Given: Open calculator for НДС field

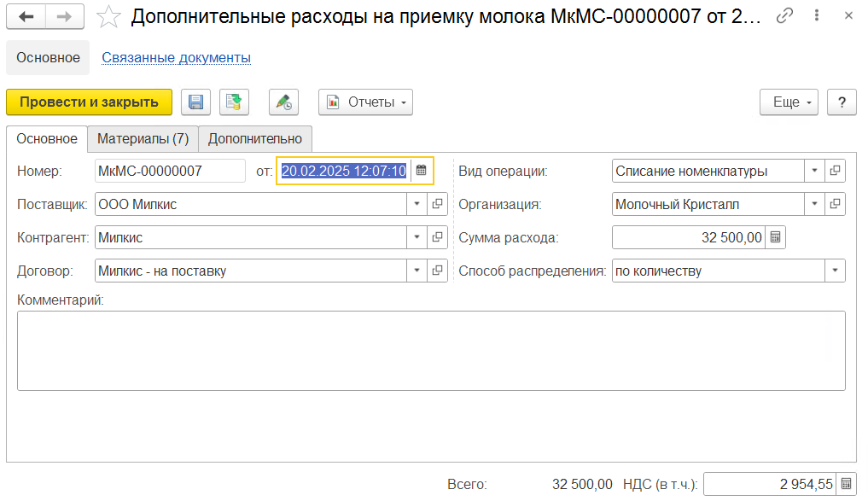Looking at the screenshot, I should click(846, 484).
